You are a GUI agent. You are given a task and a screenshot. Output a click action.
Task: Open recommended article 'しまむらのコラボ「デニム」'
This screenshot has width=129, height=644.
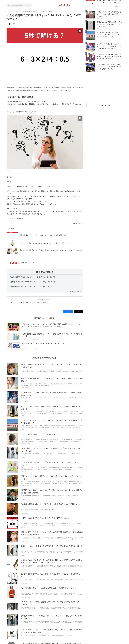point(51,422)
